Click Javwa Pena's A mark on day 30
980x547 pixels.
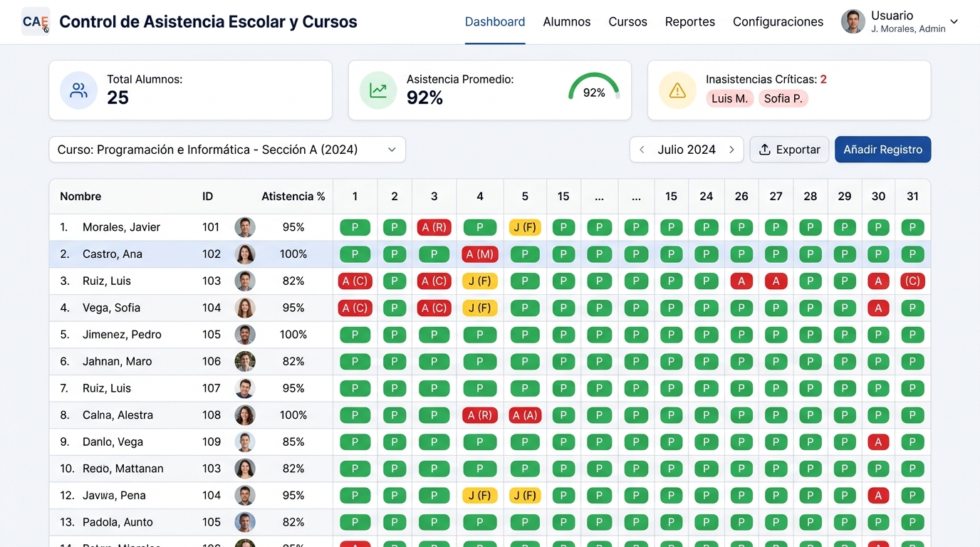[878, 496]
